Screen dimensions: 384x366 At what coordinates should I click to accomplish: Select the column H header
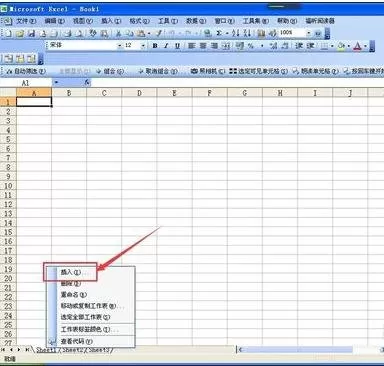[x=280, y=93]
